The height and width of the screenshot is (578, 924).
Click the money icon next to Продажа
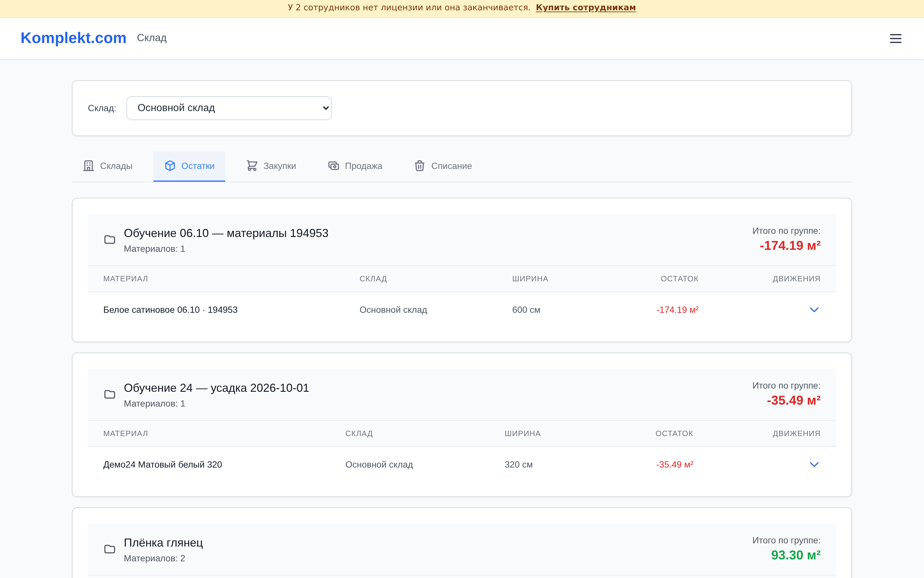pyautogui.click(x=333, y=166)
